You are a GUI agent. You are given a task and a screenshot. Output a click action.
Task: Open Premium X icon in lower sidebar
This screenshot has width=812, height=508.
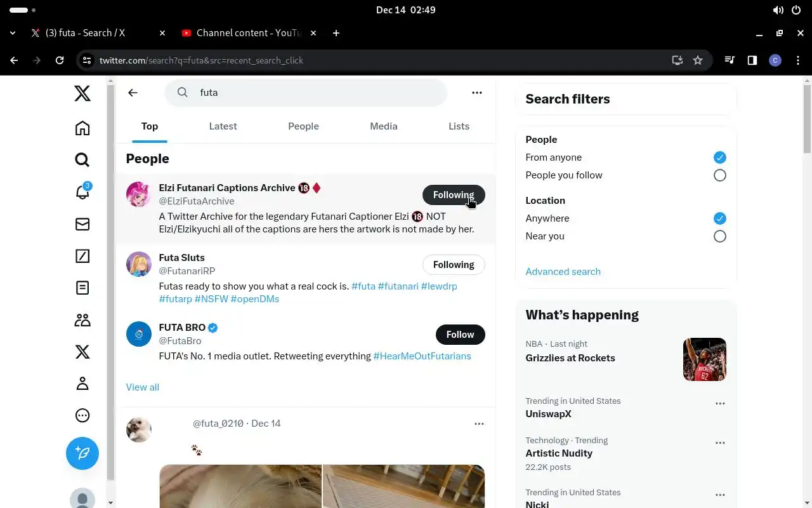click(x=82, y=352)
